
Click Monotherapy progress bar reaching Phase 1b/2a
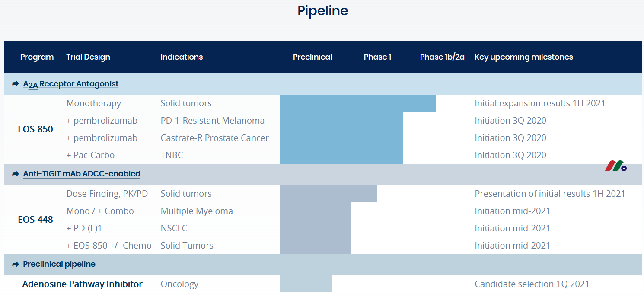(358, 103)
